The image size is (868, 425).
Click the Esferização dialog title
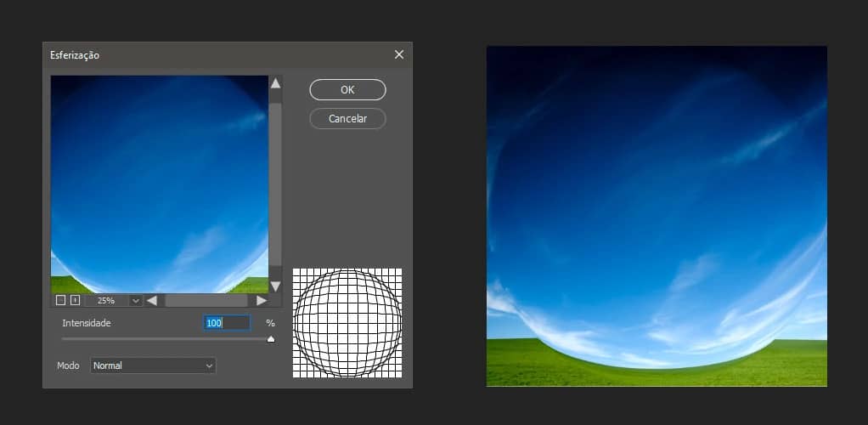tap(75, 55)
